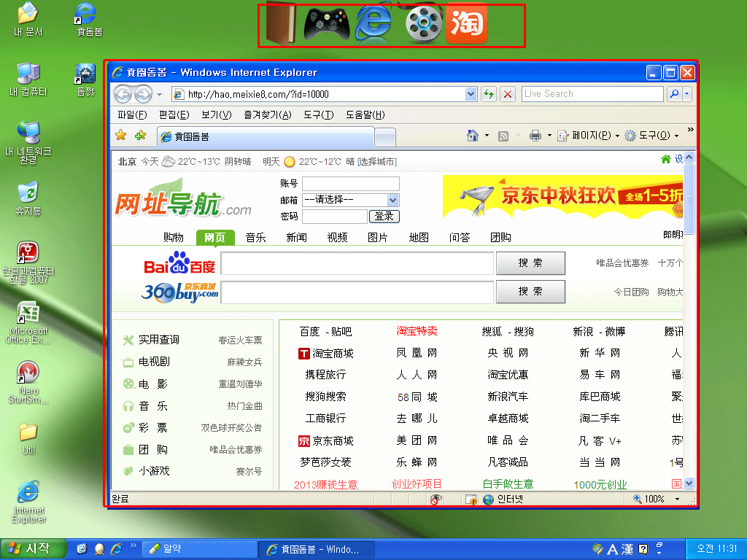747x560 pixels.
Task: Click the 账号 input field
Action: click(x=350, y=183)
